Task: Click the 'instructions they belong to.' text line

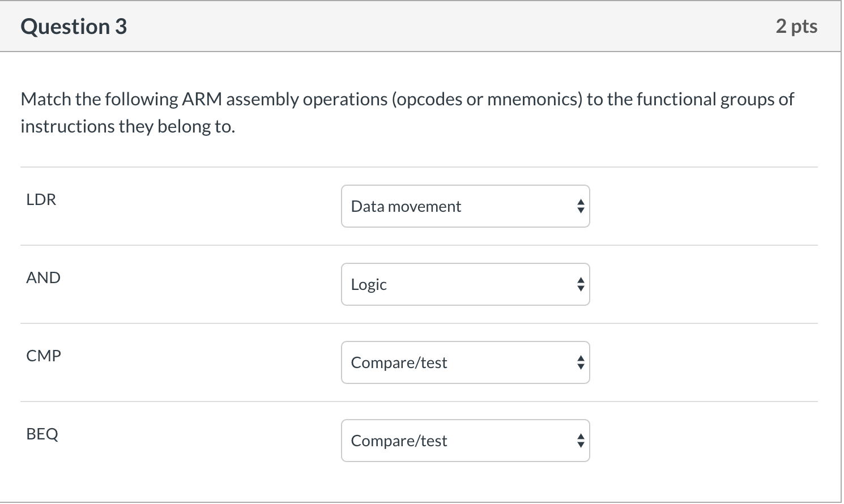Action: click(x=127, y=126)
